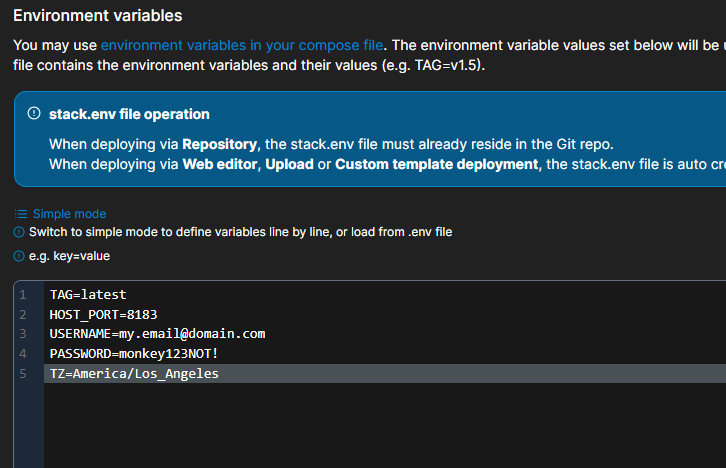Click on the HOST_PORT=8183 line

[103, 314]
